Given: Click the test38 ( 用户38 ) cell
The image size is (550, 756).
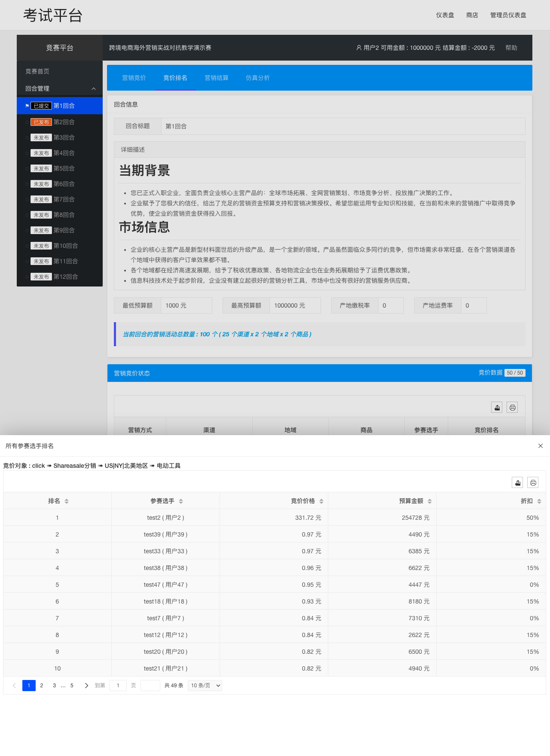Looking at the screenshot, I should 165,568.
